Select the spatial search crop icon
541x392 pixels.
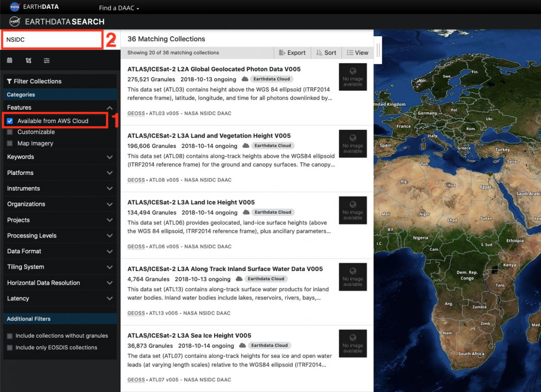tap(28, 60)
